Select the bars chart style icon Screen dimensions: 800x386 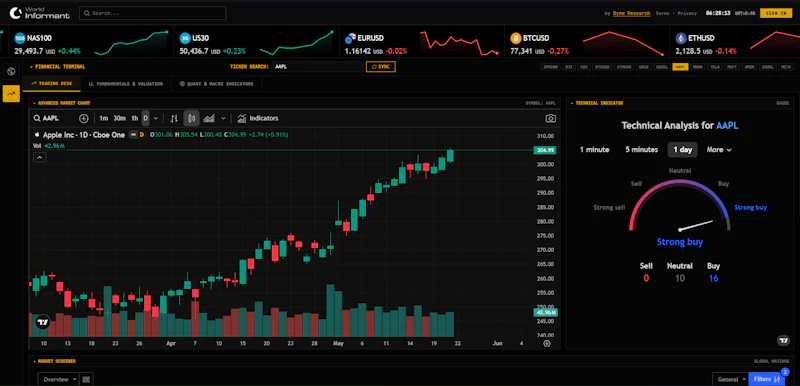click(174, 118)
